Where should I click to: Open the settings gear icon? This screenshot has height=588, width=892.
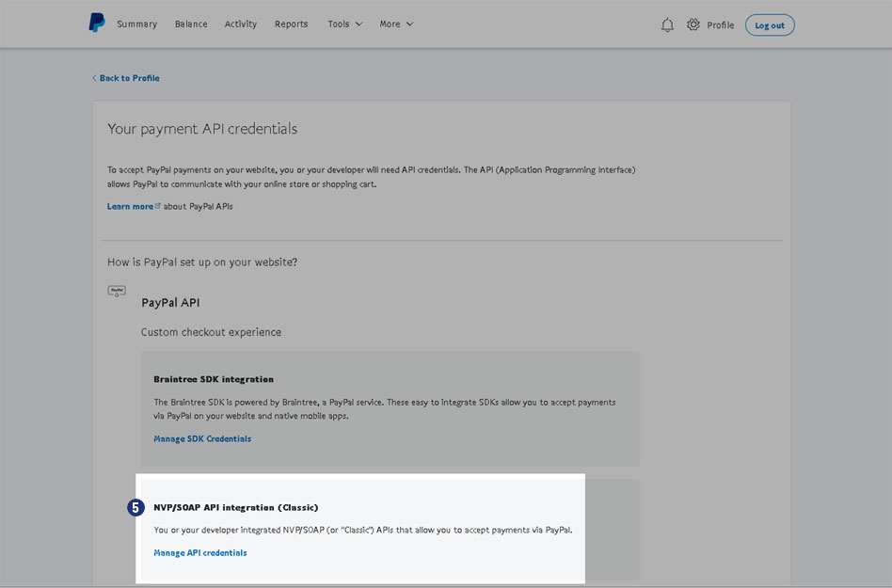pos(693,24)
